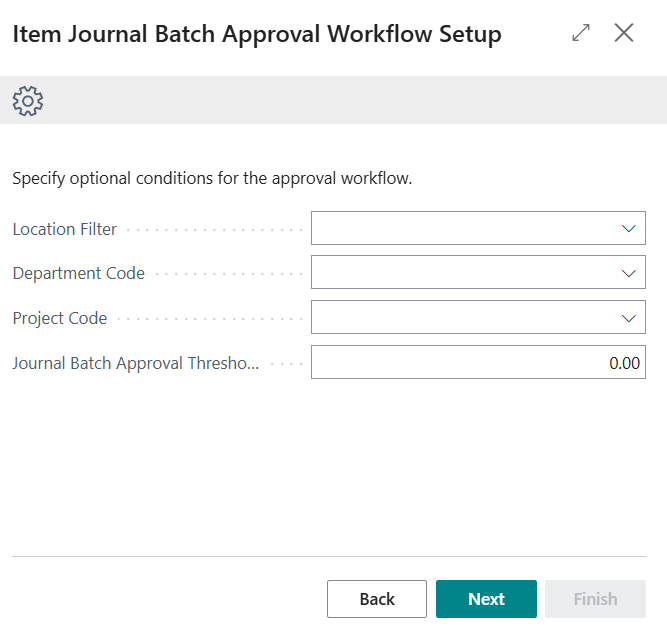667x638 pixels.
Task: Click the Project Code label
Action: point(60,318)
